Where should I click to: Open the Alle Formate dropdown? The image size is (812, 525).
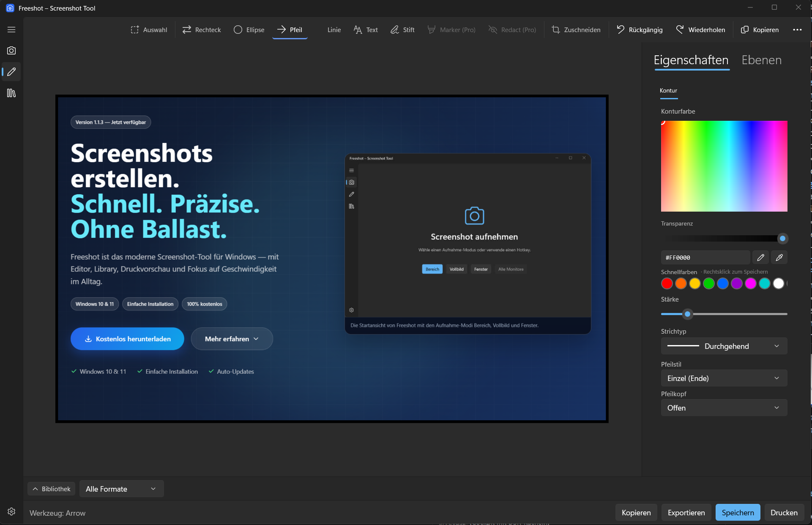[x=121, y=489]
